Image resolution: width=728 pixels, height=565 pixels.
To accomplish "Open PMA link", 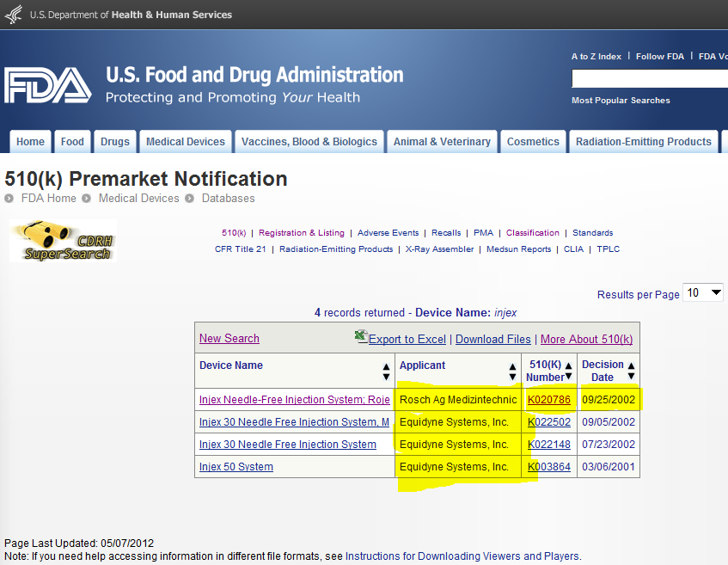I will coord(483,233).
